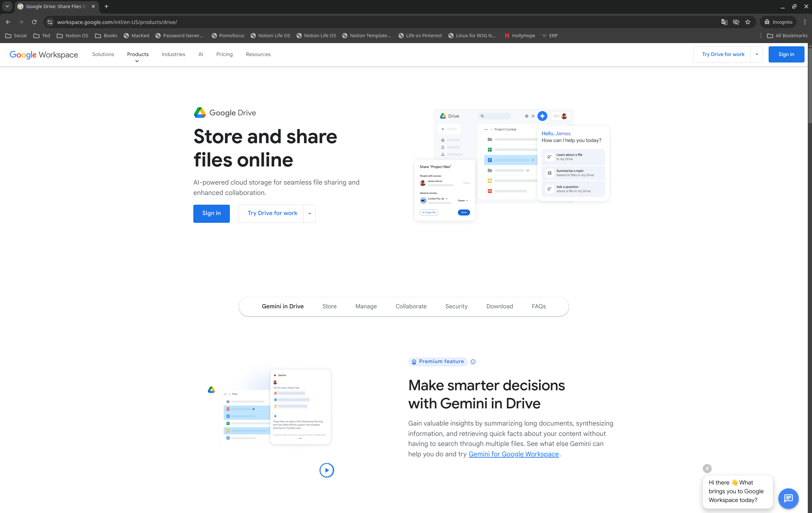Play the Gemini in Drive video
Screen dimensions: 812x513
326,470
